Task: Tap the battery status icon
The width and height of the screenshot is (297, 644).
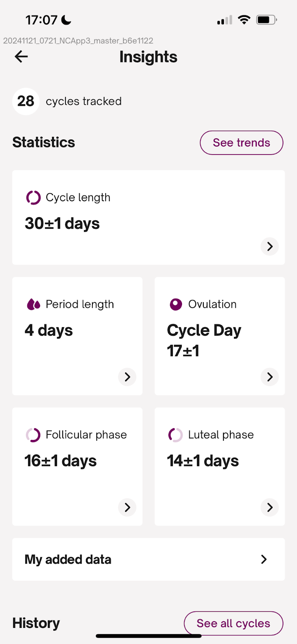Action: point(266,20)
